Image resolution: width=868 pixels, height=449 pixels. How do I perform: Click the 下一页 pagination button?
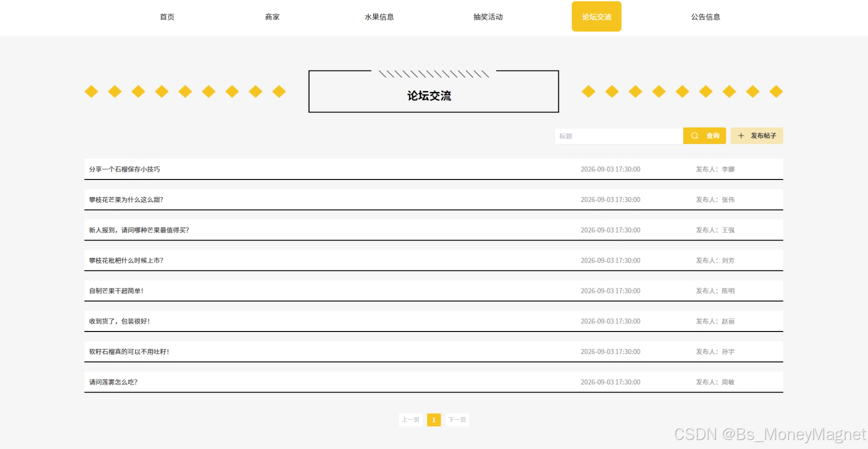click(x=457, y=420)
